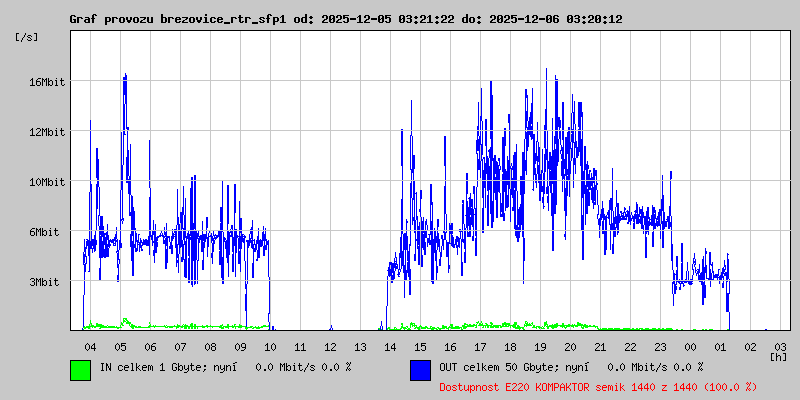Click the '15' hour label on x-axis
800x400 pixels.
click(x=420, y=347)
